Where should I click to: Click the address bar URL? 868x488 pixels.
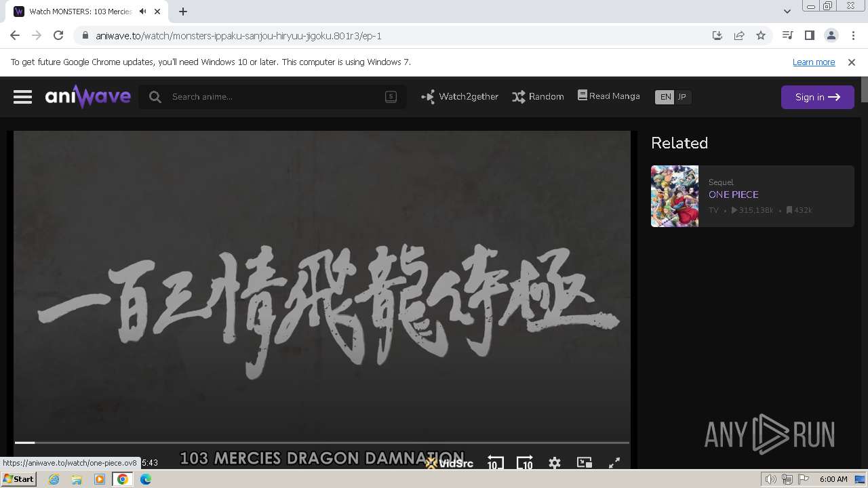coord(239,36)
